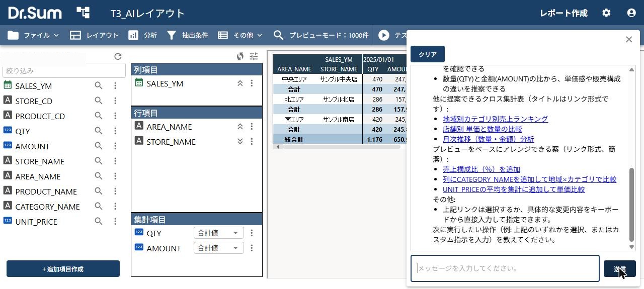Open the QTY 合計値 aggregation dropdown
The height and width of the screenshot is (289, 644).
(219, 233)
